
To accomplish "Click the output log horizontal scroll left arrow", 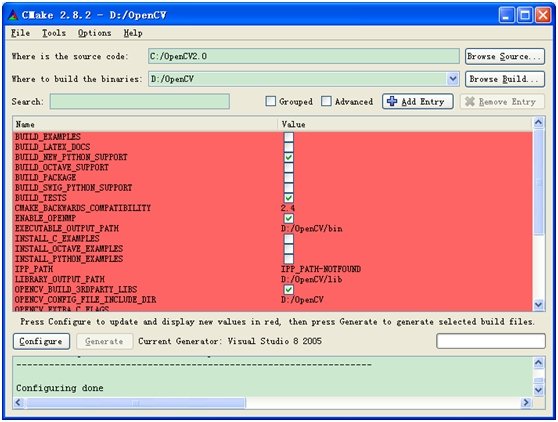I will click(x=19, y=402).
